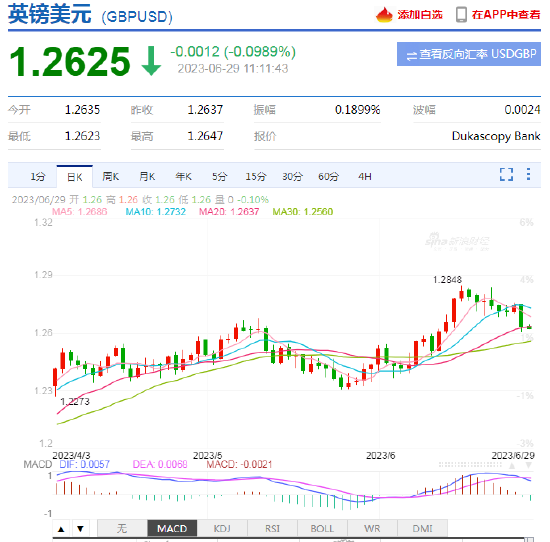Click the 1.2273 low point label
This screenshot has height=542, width=550.
pyautogui.click(x=75, y=402)
